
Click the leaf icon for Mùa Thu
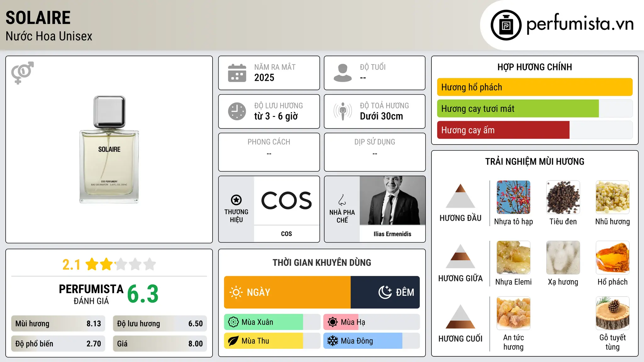233,341
